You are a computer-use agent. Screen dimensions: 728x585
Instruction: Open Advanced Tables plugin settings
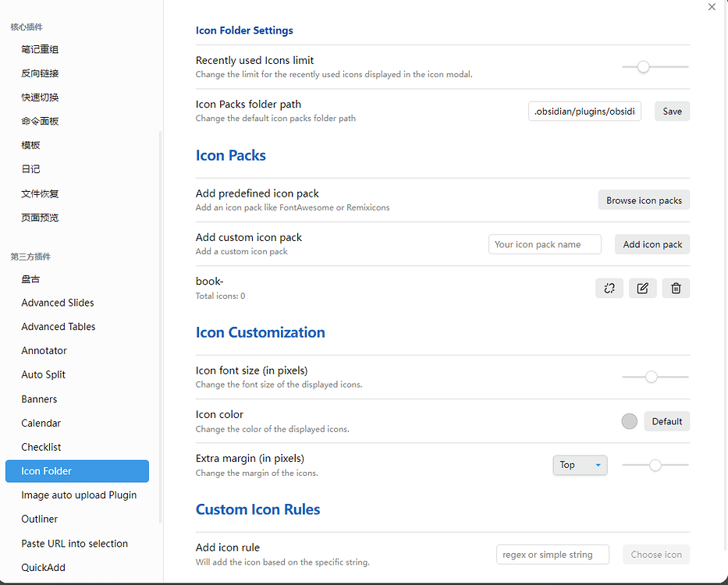pos(59,327)
